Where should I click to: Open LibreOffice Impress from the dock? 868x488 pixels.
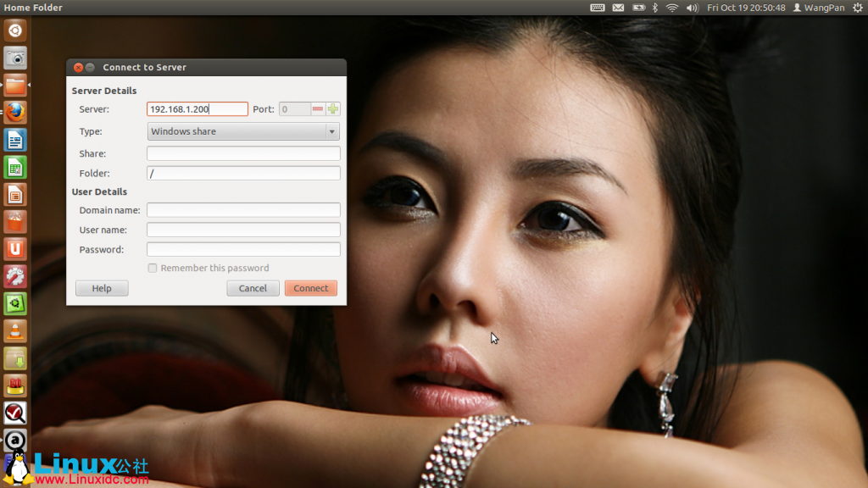(15, 195)
